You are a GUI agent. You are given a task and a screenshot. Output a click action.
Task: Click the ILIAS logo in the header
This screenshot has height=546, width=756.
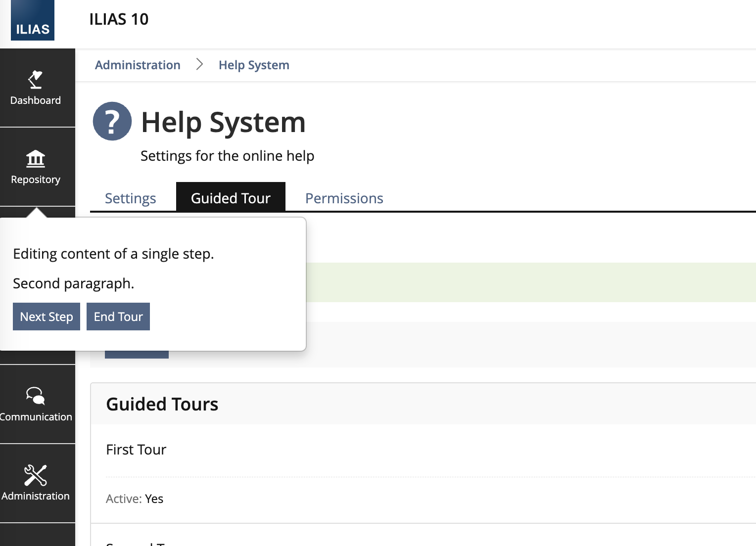[33, 21]
